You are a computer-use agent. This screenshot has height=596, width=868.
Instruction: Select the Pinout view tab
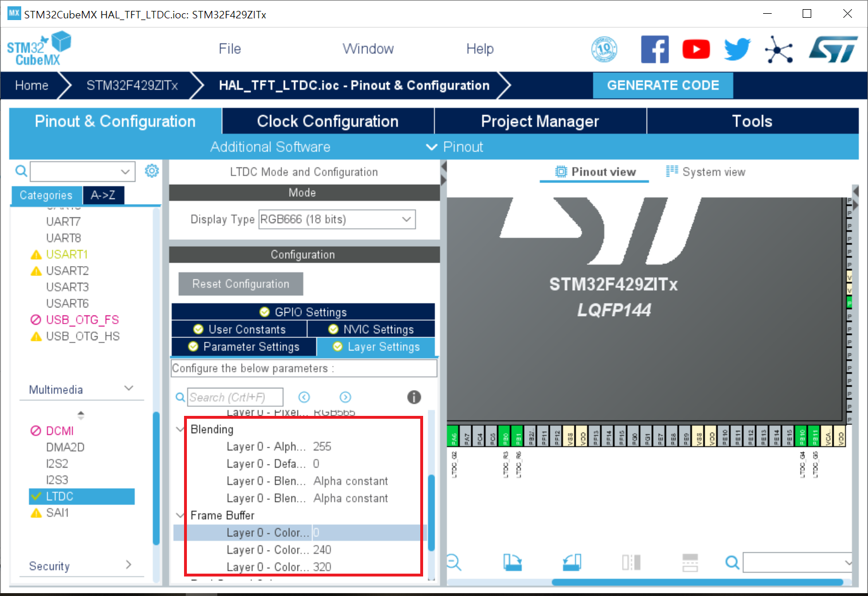pyautogui.click(x=595, y=172)
